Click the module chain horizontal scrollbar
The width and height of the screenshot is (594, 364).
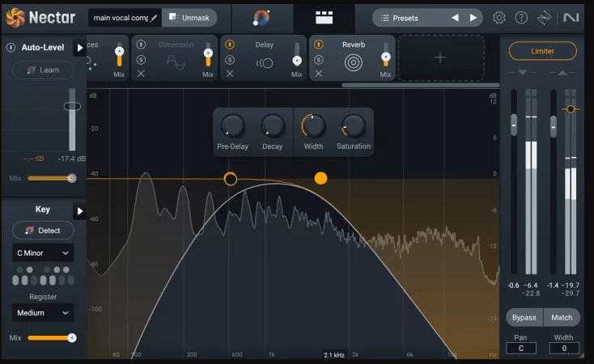pos(421,85)
